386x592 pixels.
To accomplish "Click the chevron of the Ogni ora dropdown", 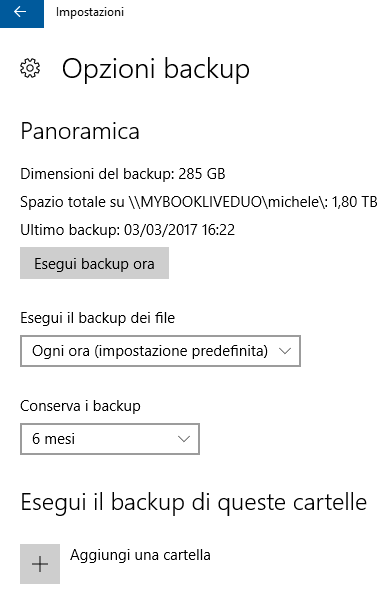I will [x=284, y=351].
